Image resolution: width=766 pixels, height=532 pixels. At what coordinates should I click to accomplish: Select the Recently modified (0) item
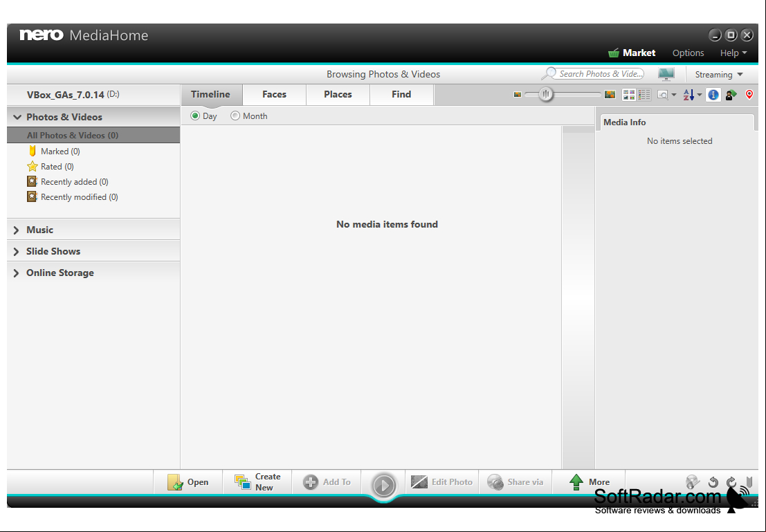coord(79,197)
